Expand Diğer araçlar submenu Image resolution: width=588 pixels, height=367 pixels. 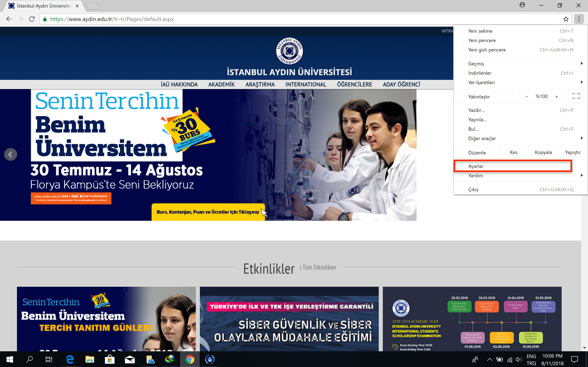(520, 138)
